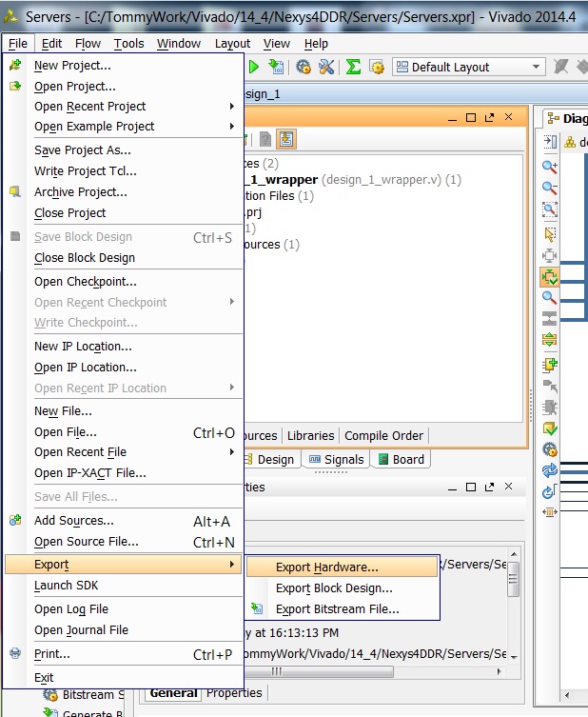Image resolution: width=588 pixels, height=717 pixels.
Task: Switch to the Compile Order tab
Action: 383,436
